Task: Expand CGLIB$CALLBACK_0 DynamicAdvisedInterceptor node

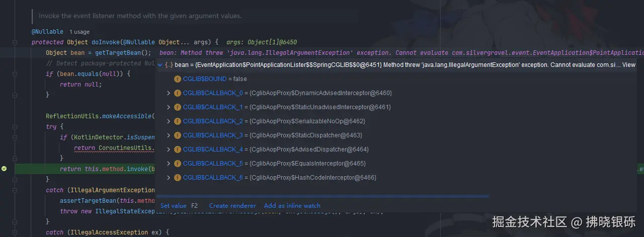Action: [x=169, y=93]
